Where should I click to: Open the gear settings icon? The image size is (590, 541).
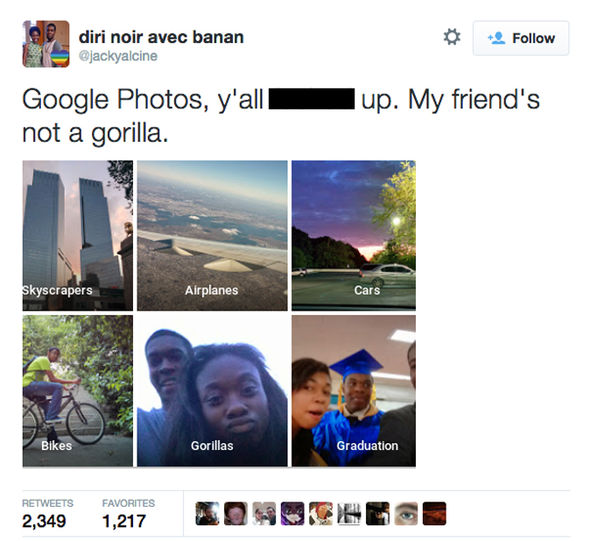[452, 37]
